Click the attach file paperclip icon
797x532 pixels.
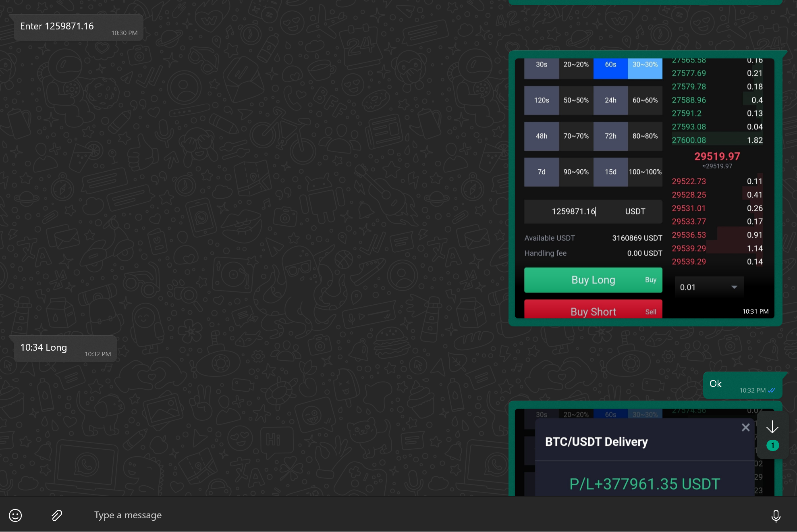(x=57, y=515)
